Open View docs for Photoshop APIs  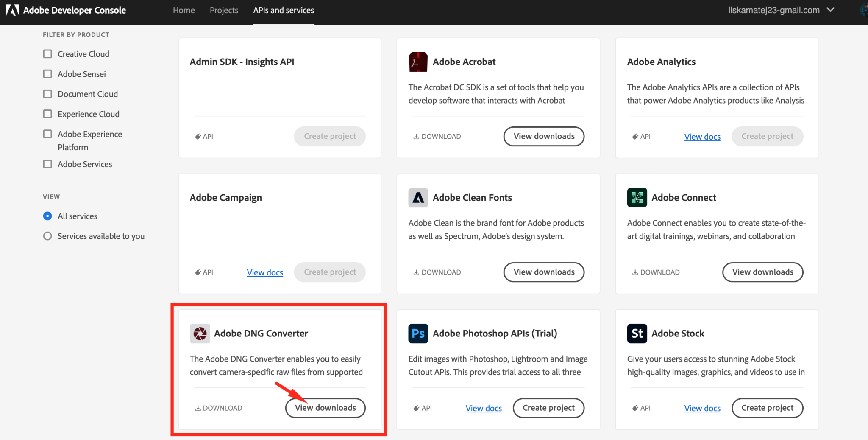[484, 408]
